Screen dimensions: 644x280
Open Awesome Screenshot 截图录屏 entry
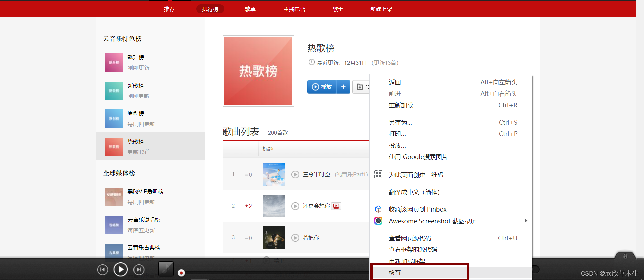coord(451,221)
